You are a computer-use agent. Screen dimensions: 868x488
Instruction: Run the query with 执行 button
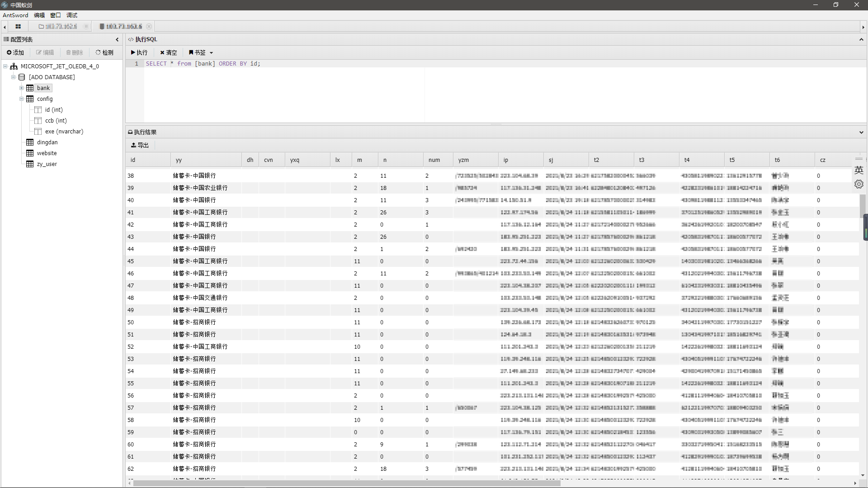pyautogui.click(x=139, y=52)
